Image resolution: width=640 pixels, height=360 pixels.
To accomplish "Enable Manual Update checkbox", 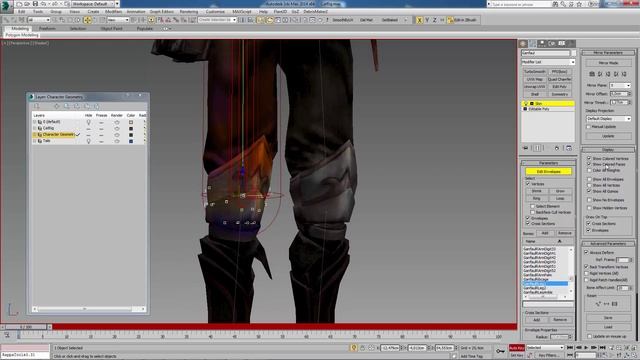I will point(589,127).
